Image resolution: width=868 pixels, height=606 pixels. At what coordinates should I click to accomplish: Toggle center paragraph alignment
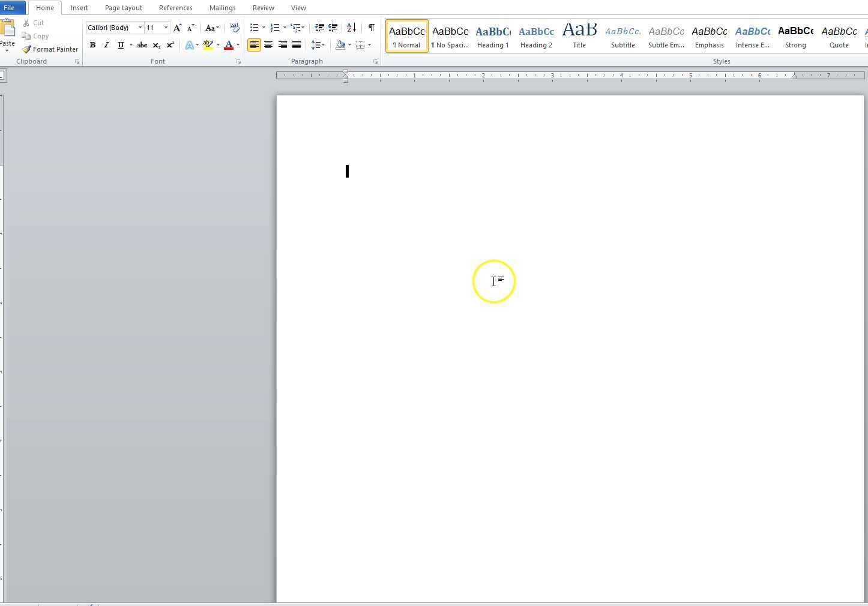click(x=268, y=44)
